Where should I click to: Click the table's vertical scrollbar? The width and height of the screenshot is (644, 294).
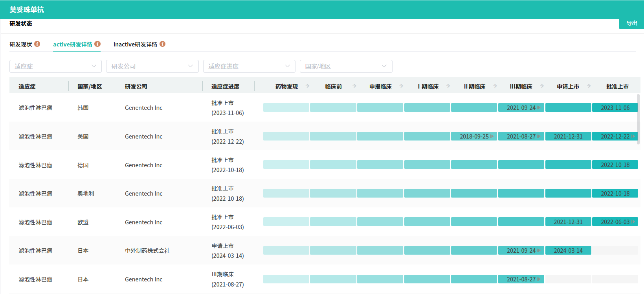coord(638,119)
